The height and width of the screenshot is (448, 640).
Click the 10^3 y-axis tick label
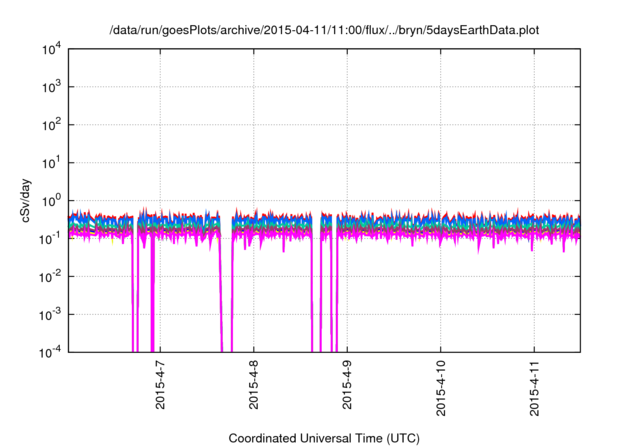tap(52, 87)
